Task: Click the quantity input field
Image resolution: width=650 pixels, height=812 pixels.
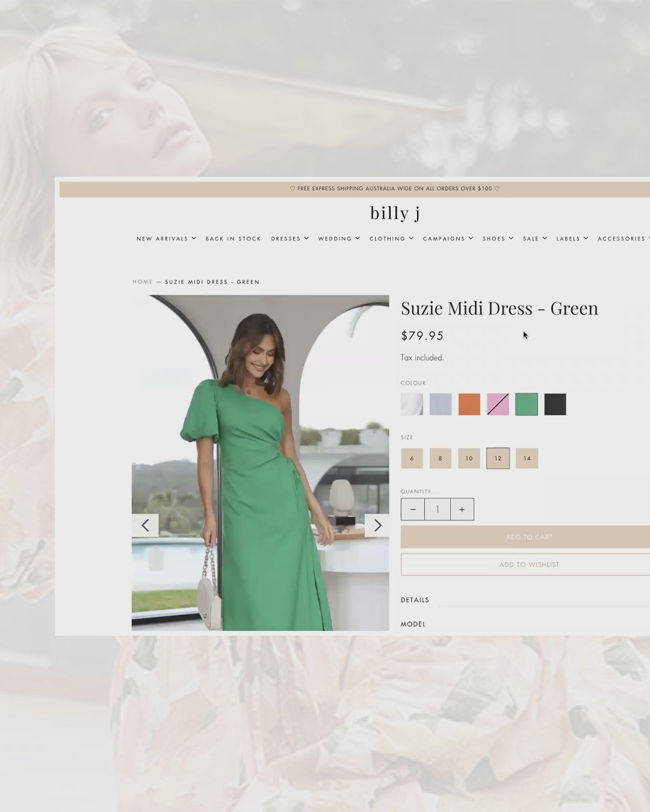Action: pos(438,509)
